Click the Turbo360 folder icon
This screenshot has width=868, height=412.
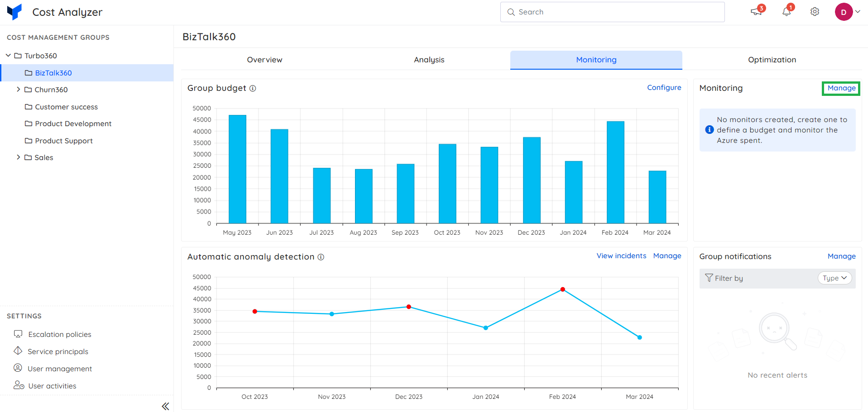point(18,56)
